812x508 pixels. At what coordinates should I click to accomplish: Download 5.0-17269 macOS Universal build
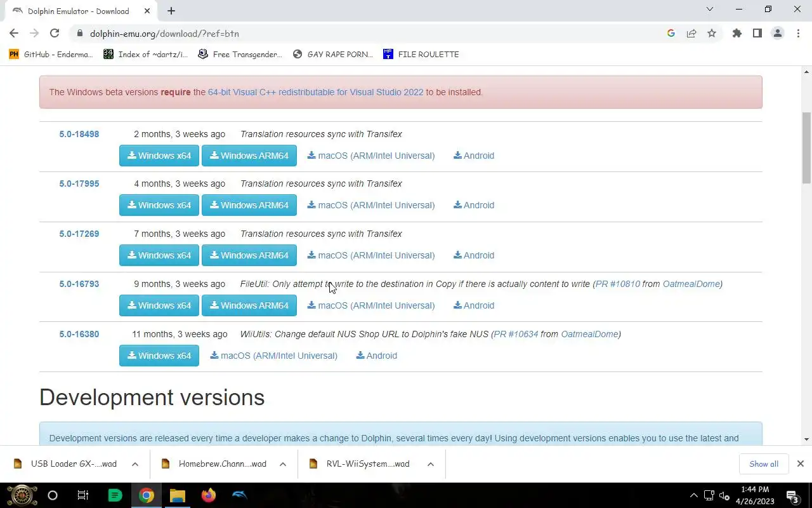(x=371, y=255)
